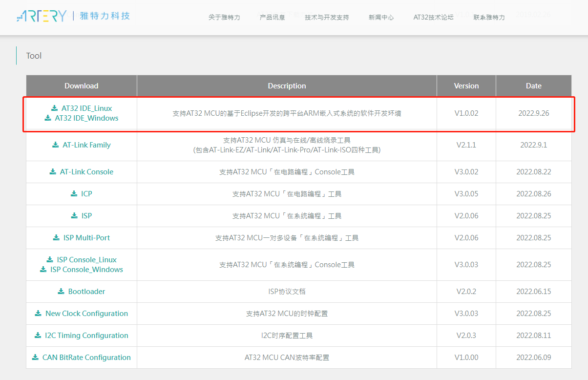Select version V2.1.1 cell

click(x=466, y=145)
